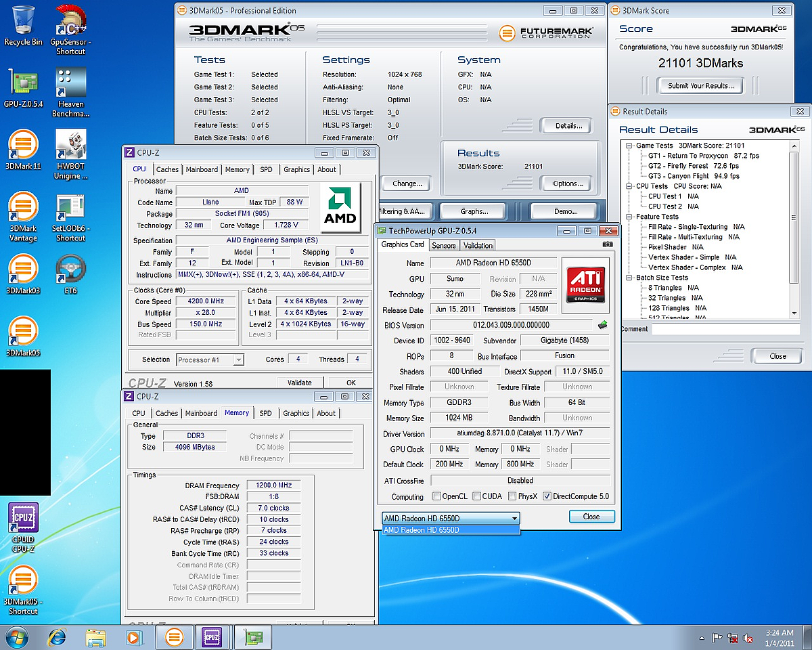The width and height of the screenshot is (812, 650).
Task: Select the SetLODb6 shortcut desktop icon
Action: [71, 217]
